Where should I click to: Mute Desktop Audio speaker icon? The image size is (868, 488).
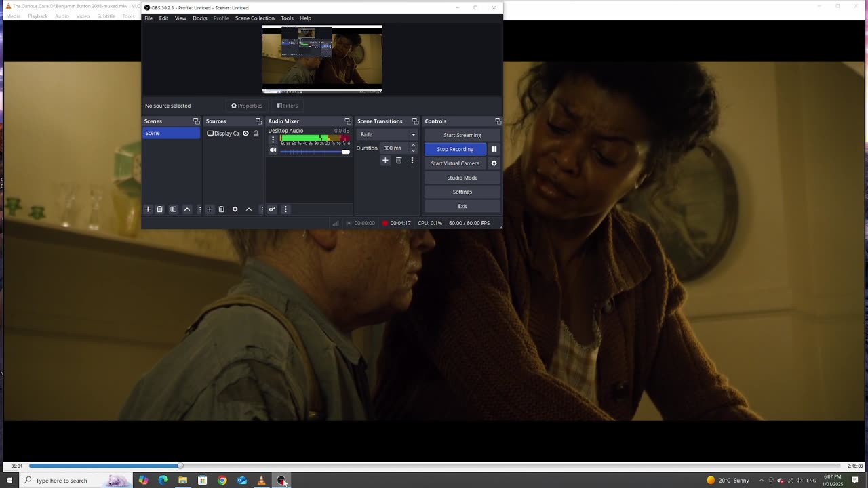coord(273,151)
